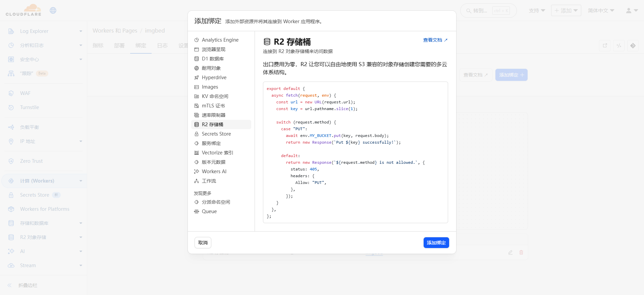Switch to the 部署 tab
The image size is (644, 295).
tap(119, 46)
